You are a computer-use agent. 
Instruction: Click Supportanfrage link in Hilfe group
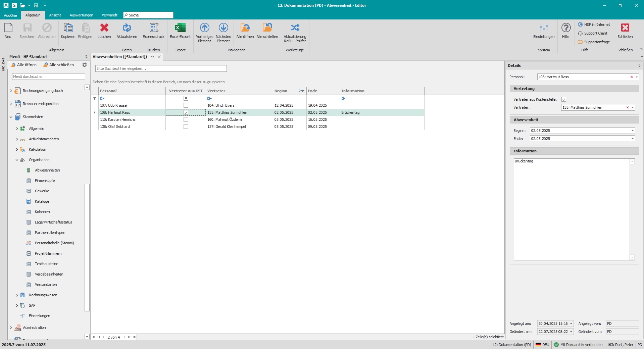[x=597, y=42]
